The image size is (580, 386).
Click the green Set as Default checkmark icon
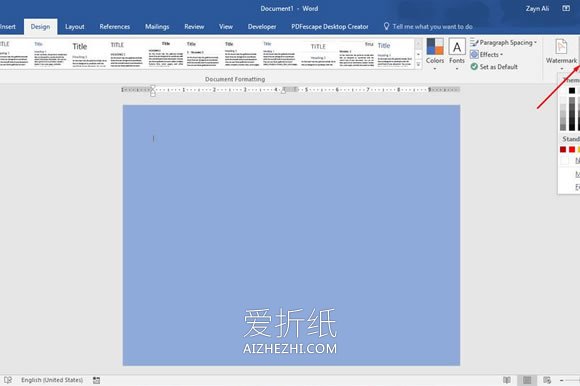pos(474,67)
